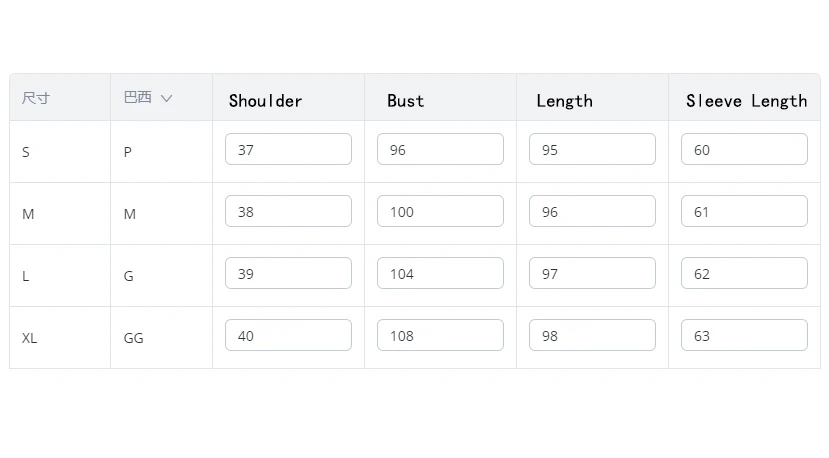Click the Shoulder column header
The image size is (829, 458).
pyautogui.click(x=266, y=101)
